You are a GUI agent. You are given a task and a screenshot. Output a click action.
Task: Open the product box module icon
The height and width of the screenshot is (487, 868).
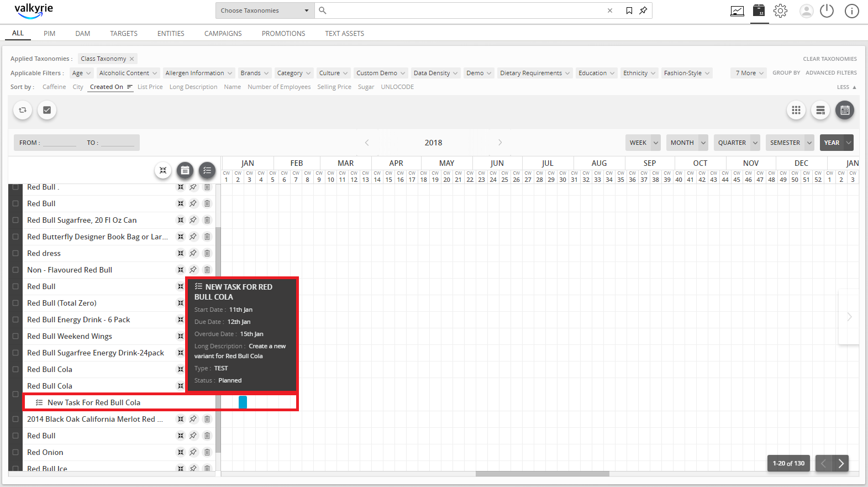pos(759,11)
